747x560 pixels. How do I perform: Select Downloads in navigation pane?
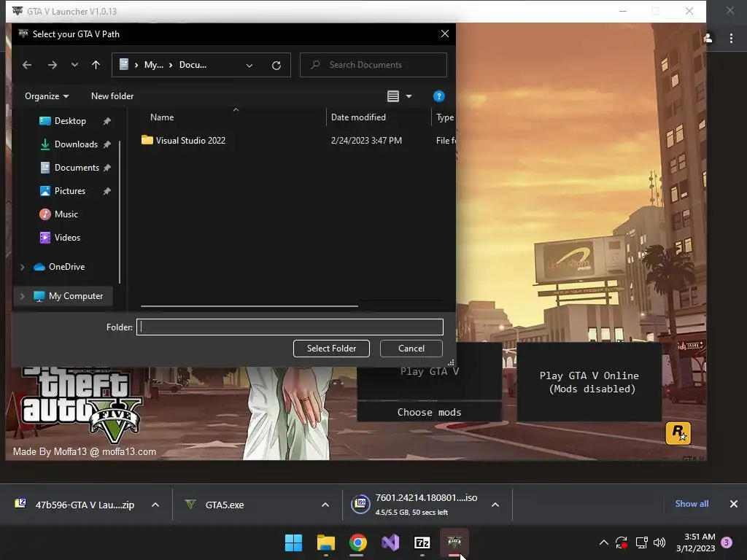[76, 144]
